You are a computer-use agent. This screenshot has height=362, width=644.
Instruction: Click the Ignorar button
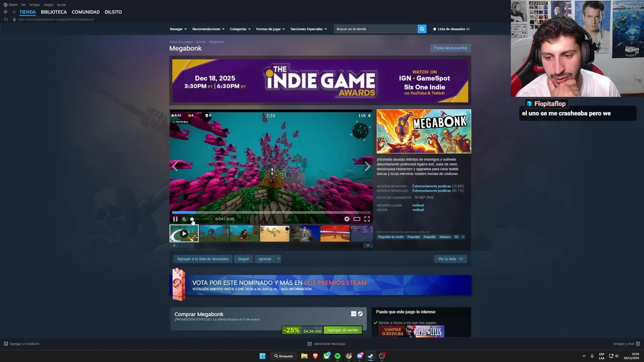265,259
